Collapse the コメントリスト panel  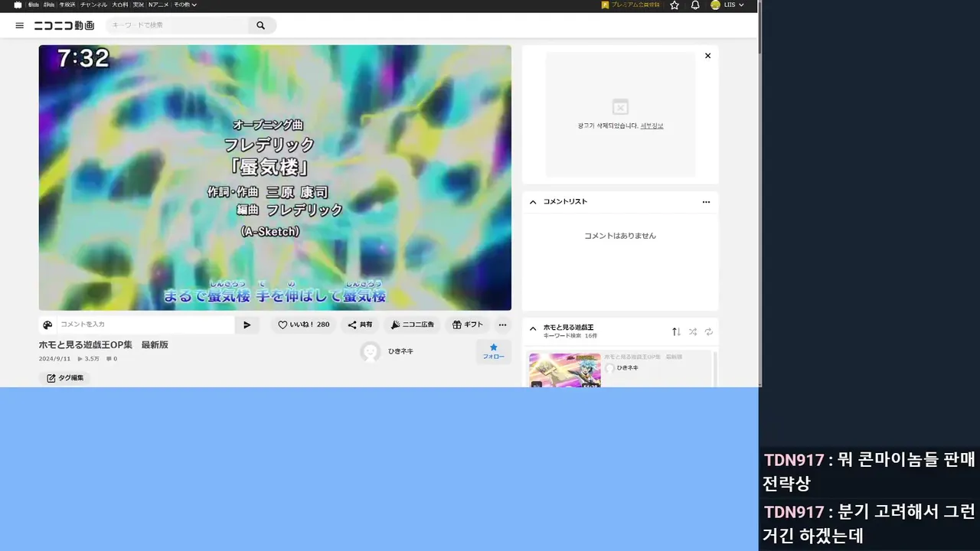533,202
